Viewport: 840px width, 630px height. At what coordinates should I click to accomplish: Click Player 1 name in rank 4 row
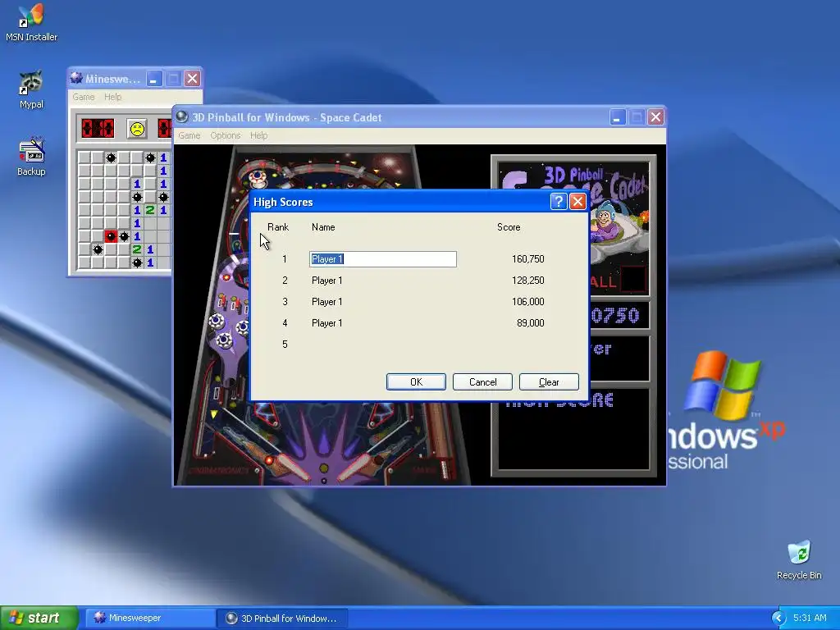click(326, 323)
